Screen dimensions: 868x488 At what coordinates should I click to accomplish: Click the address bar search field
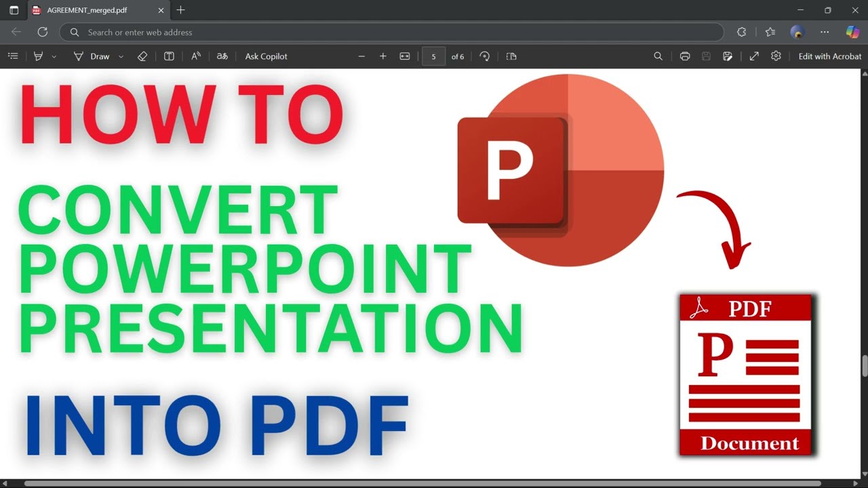point(392,32)
